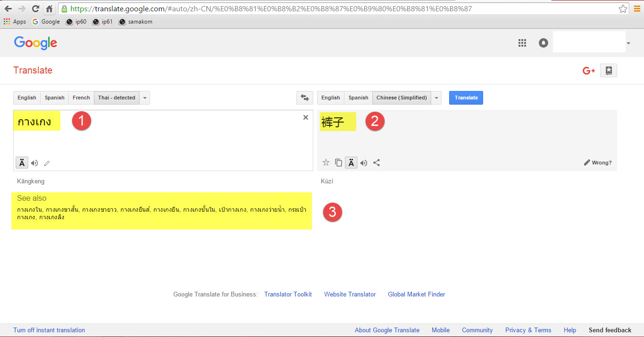Screen dimensions: 644x337
Task: Click the Translate page title
Action: click(33, 70)
